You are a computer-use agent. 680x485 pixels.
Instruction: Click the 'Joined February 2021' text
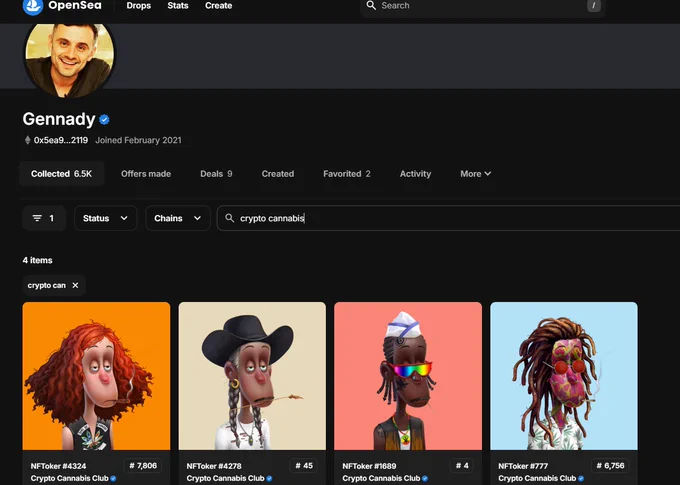138,140
